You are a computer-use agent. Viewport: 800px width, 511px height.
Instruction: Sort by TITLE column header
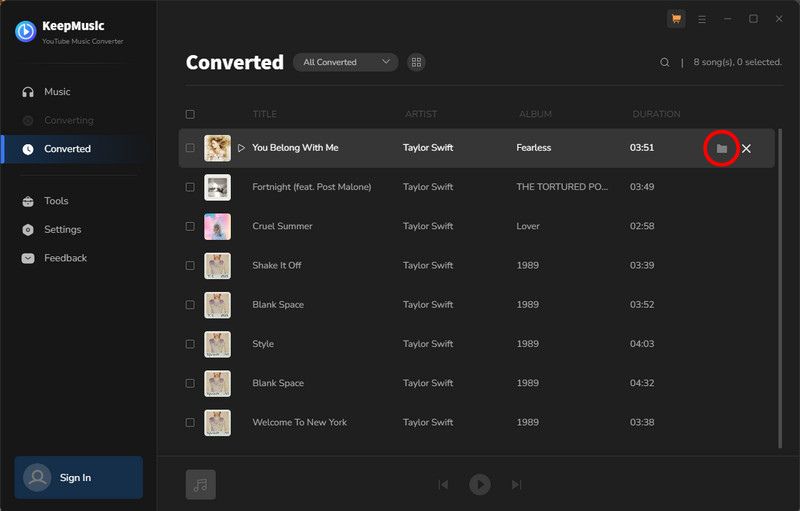pos(265,114)
